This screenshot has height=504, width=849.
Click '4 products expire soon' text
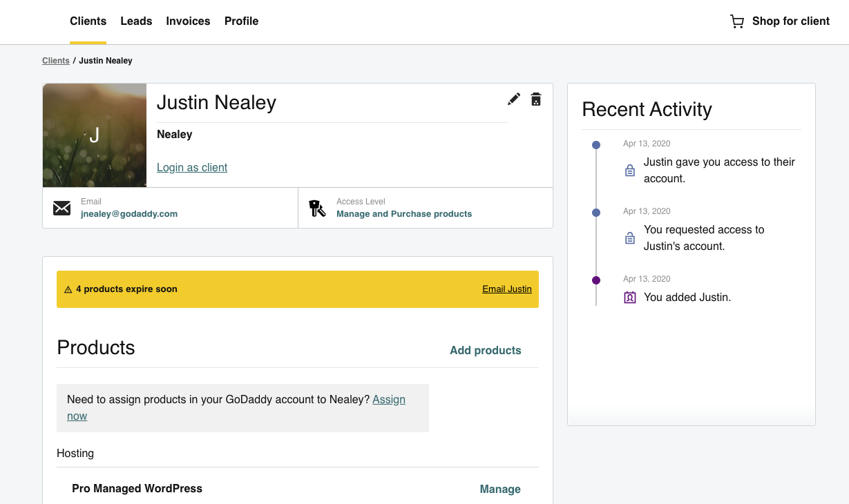pyautogui.click(x=126, y=289)
